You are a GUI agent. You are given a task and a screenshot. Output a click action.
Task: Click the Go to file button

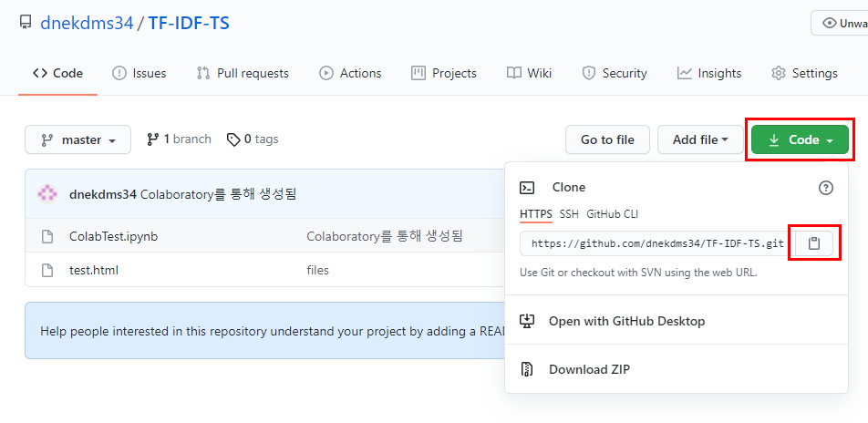(x=607, y=139)
